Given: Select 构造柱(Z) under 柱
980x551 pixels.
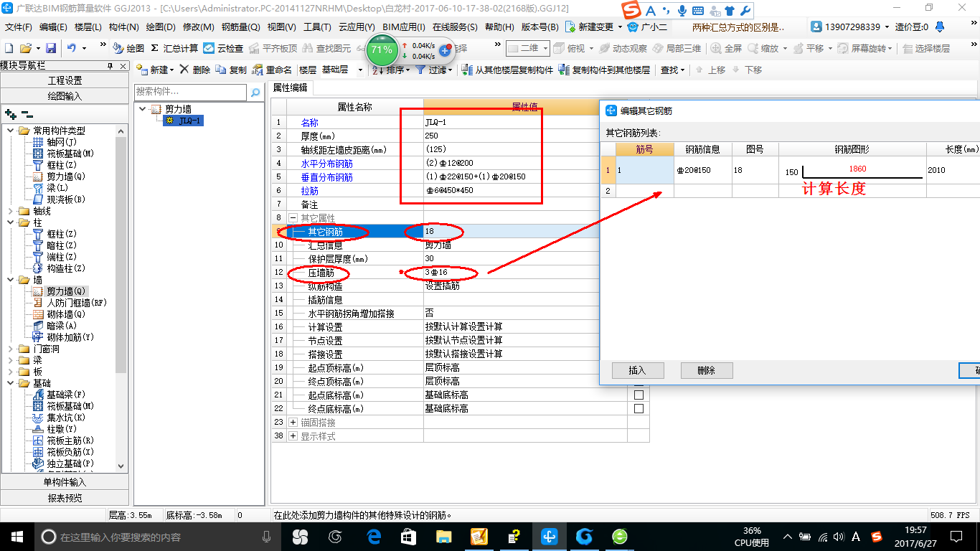Looking at the screenshot, I should (60, 268).
